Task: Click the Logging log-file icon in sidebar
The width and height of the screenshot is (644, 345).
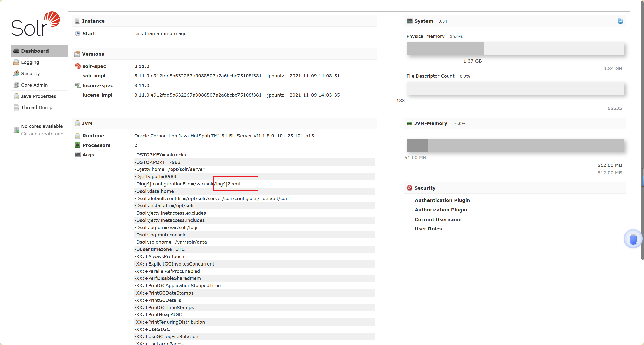Action: click(16, 62)
